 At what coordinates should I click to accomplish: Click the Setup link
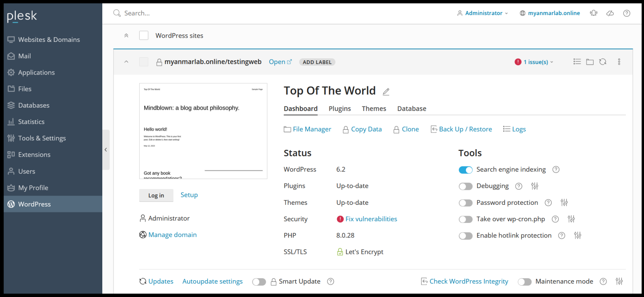(x=189, y=195)
